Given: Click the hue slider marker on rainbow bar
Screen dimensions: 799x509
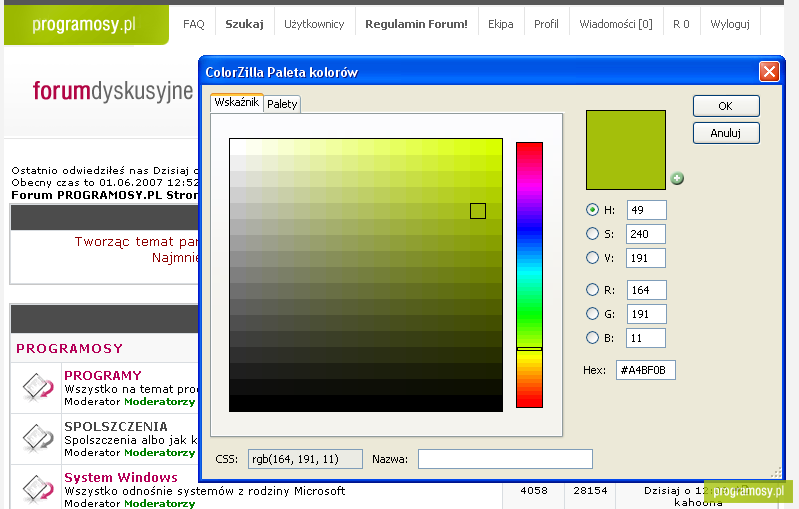Looking at the screenshot, I should pos(529,349).
